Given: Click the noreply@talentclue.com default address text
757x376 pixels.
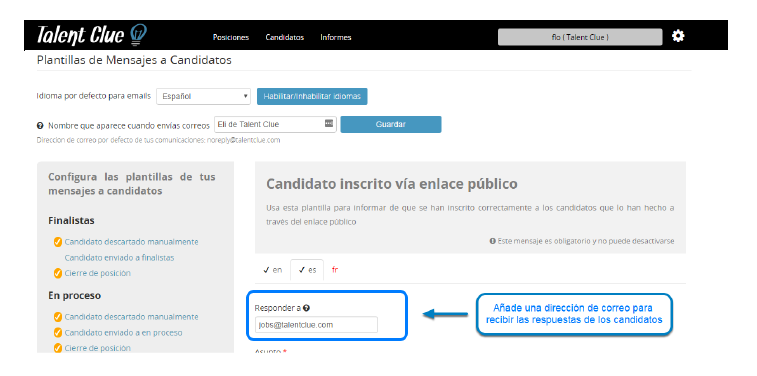Looking at the screenshot, I should (243, 140).
